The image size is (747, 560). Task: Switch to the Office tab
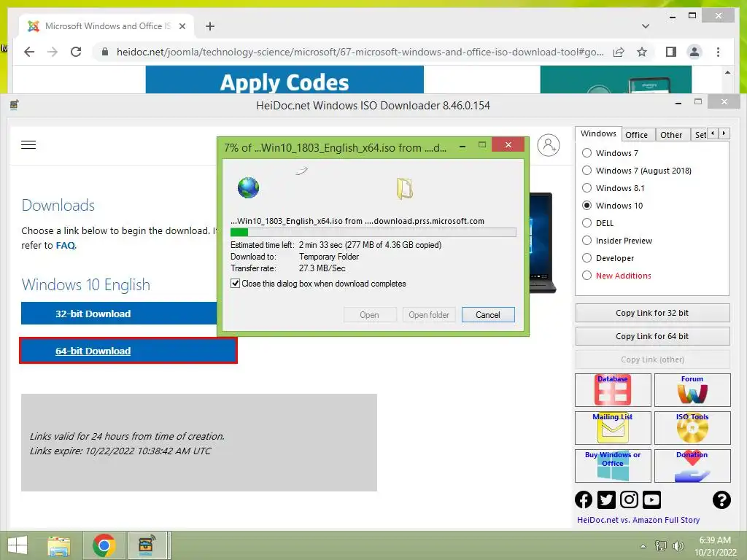point(636,135)
